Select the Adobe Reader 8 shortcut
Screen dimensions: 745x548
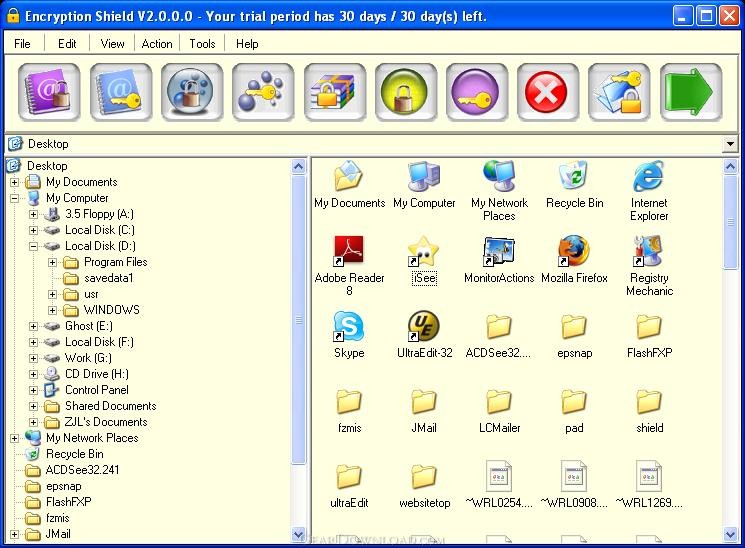349,265
